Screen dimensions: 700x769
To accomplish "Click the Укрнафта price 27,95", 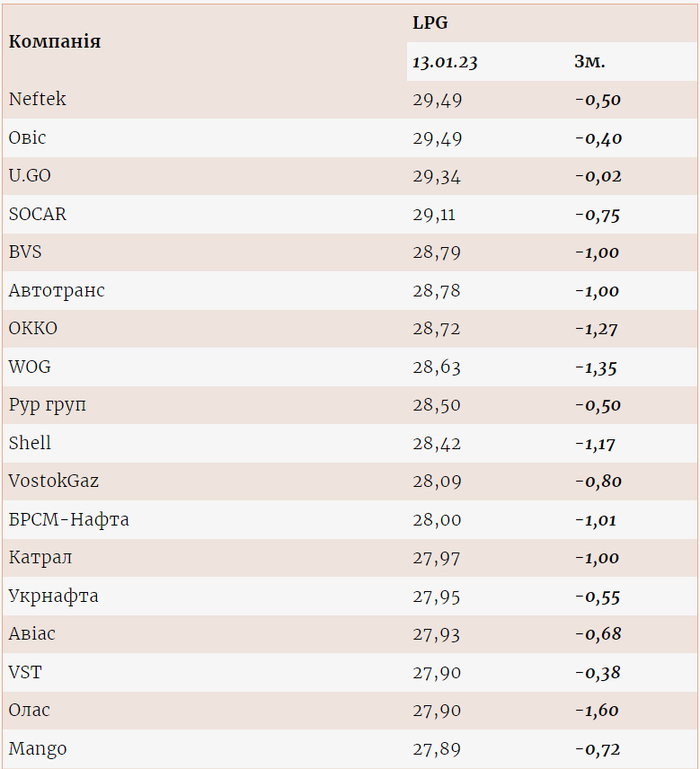I will pyautogui.click(x=437, y=596).
